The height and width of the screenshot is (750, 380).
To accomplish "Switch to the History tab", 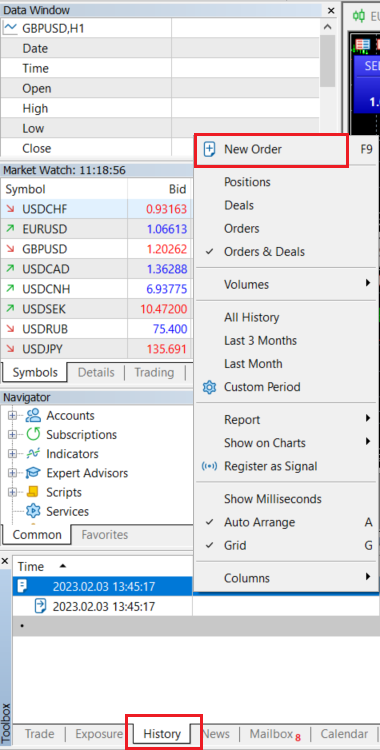I will (162, 734).
